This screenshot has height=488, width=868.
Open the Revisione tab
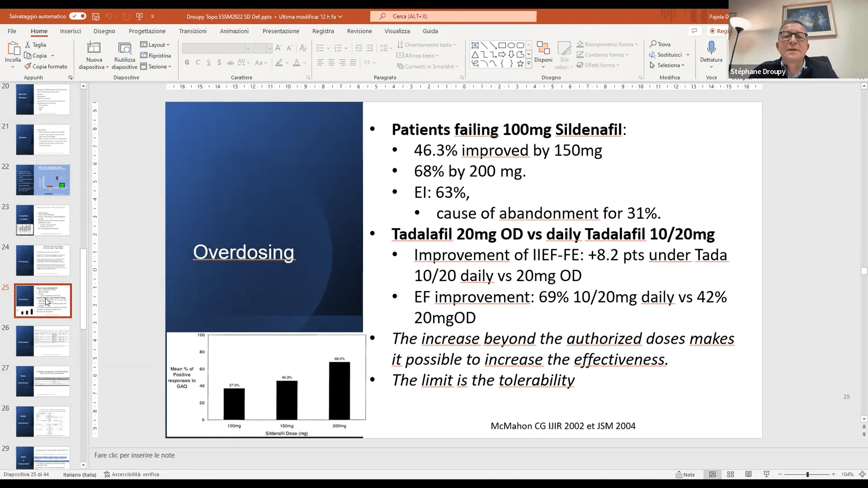click(359, 31)
